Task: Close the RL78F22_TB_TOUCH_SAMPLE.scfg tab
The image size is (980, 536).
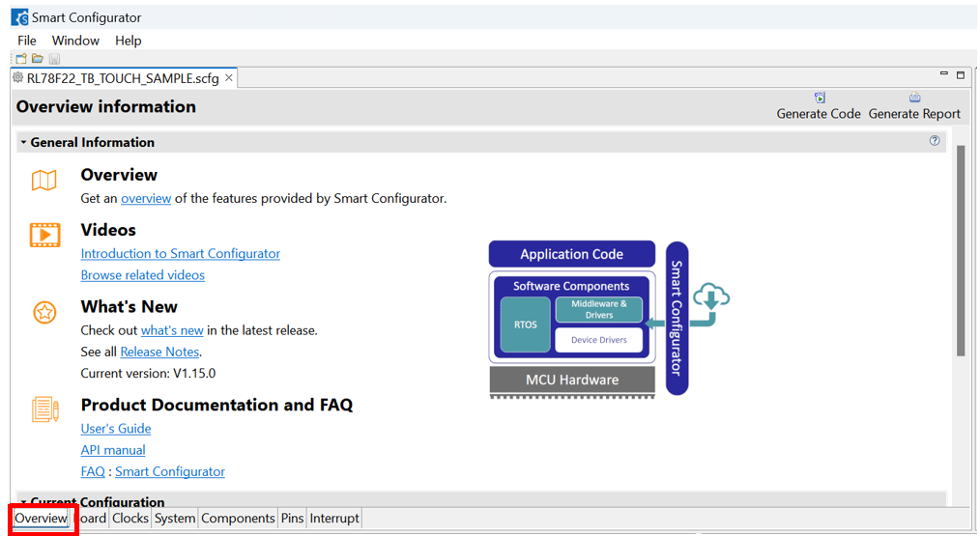Action: tap(229, 77)
